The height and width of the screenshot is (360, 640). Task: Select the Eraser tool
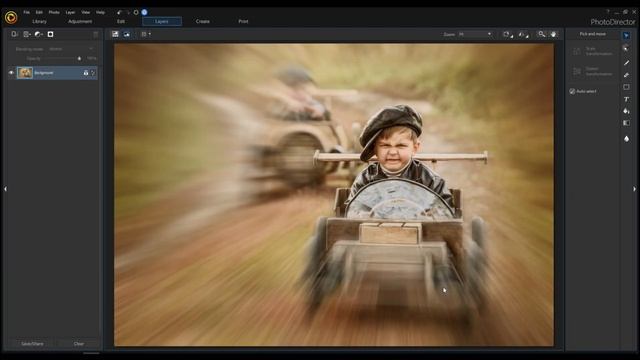(x=626, y=75)
